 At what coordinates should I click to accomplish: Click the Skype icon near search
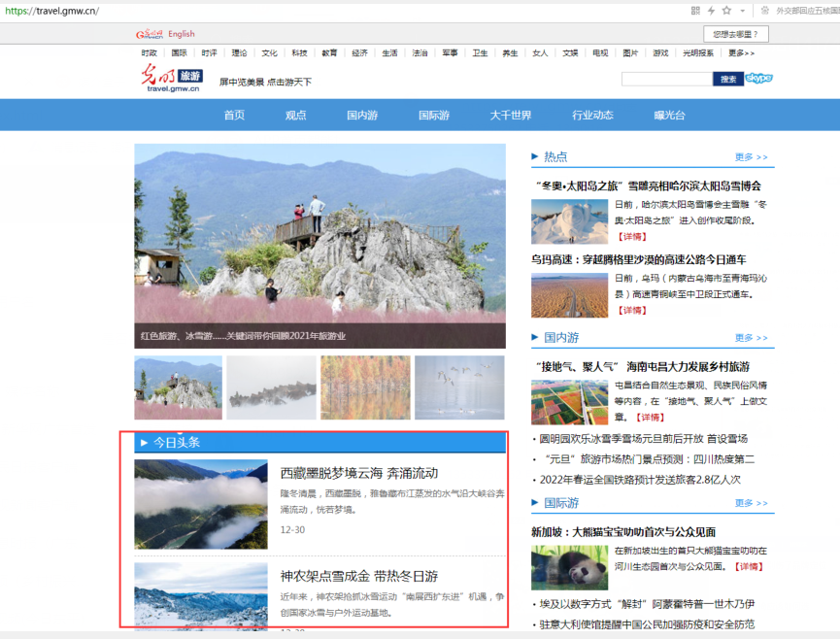(758, 79)
